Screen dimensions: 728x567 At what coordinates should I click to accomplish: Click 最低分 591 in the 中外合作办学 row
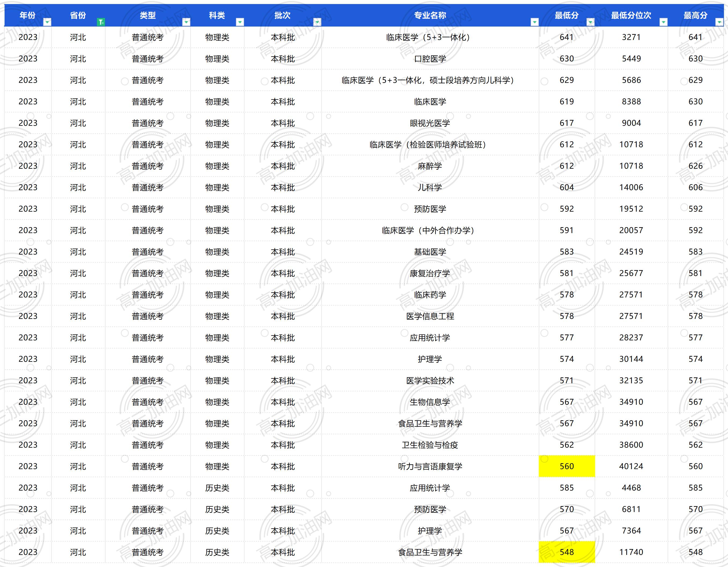[x=567, y=231]
